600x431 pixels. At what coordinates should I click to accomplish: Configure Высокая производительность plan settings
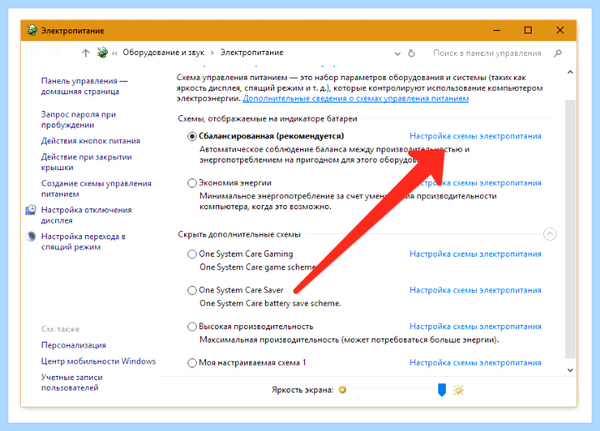[x=475, y=327]
